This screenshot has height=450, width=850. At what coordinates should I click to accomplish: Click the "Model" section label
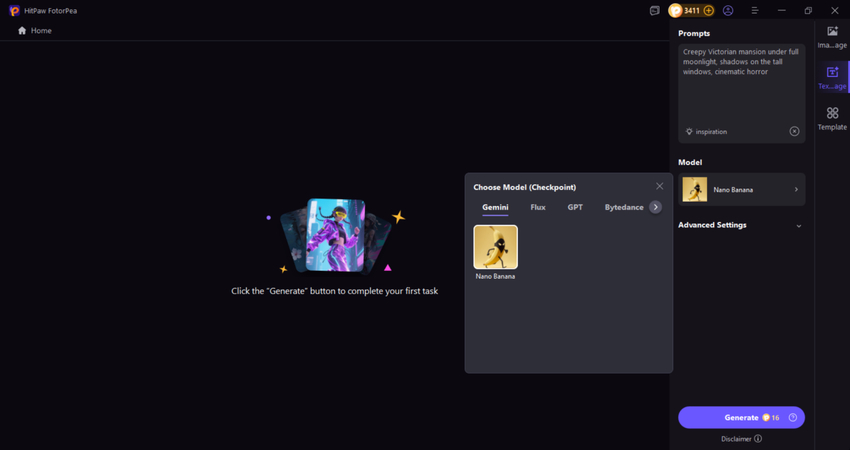(x=690, y=162)
